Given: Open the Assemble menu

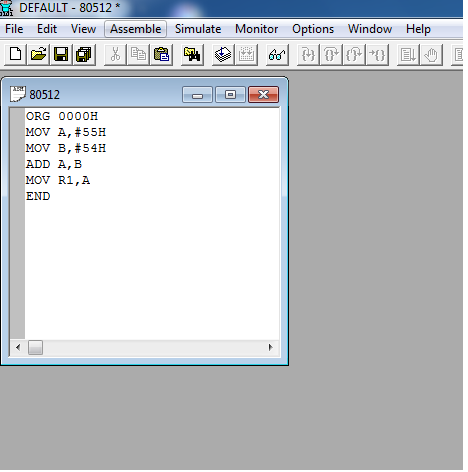Looking at the screenshot, I should point(135,29).
